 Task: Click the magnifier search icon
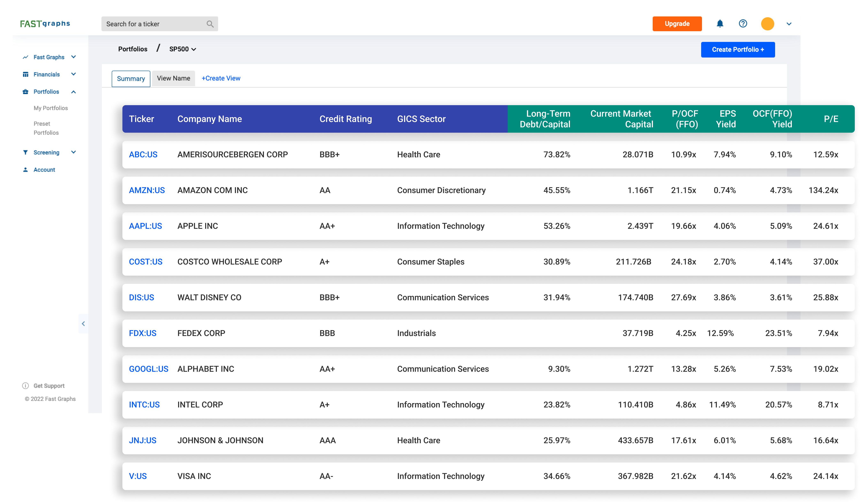click(210, 24)
